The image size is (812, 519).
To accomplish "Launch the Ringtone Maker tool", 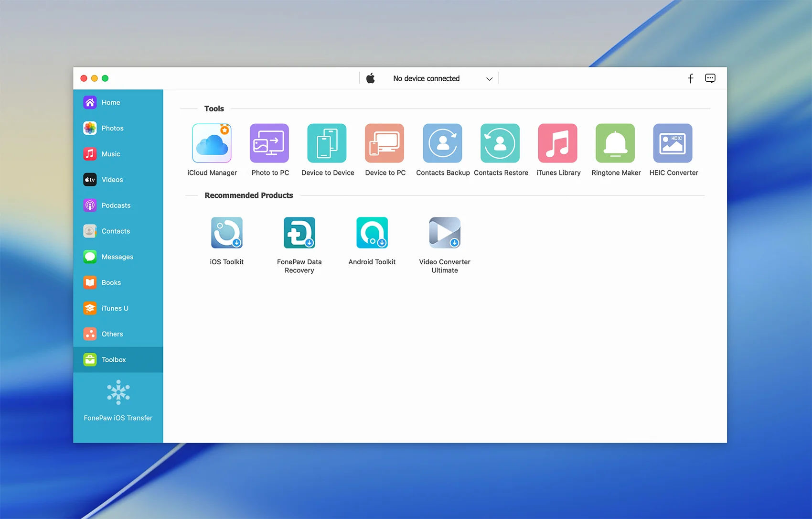I will click(x=615, y=143).
